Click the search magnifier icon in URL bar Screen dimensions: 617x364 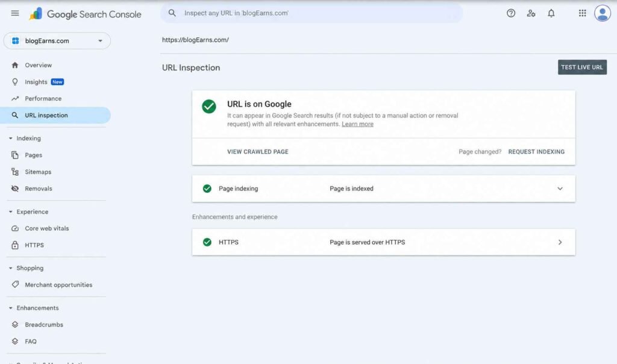[172, 13]
